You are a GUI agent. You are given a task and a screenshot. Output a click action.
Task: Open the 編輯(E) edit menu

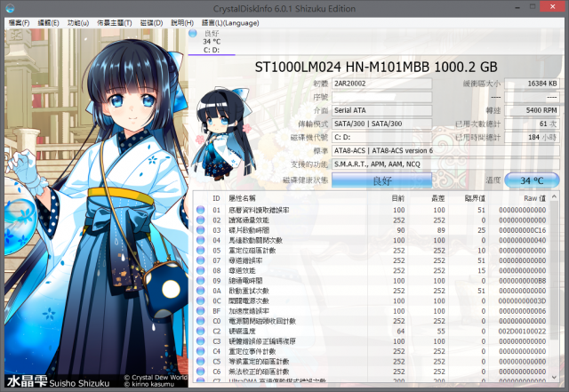tap(48, 23)
